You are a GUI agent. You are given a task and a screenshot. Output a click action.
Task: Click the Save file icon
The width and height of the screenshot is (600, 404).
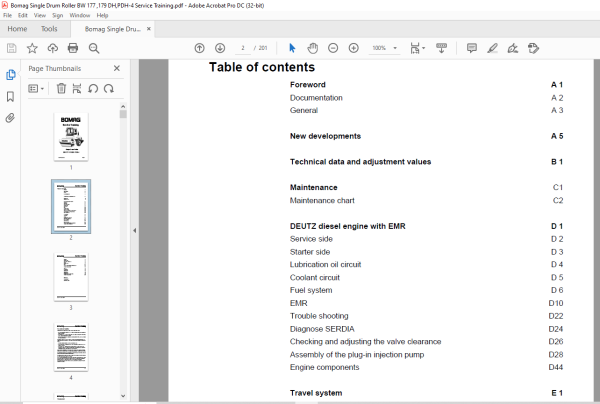[x=11, y=48]
